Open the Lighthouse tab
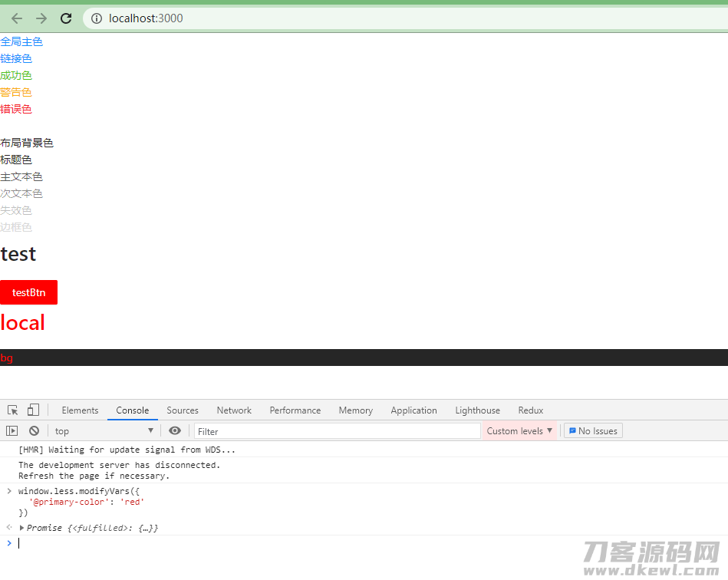The image size is (728, 580). pos(477,410)
